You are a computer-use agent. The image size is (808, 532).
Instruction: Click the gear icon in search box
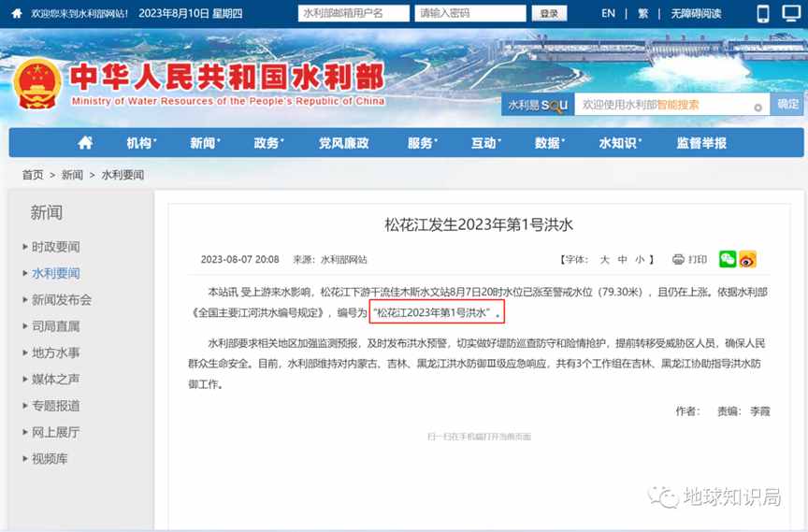pyautogui.click(x=757, y=107)
